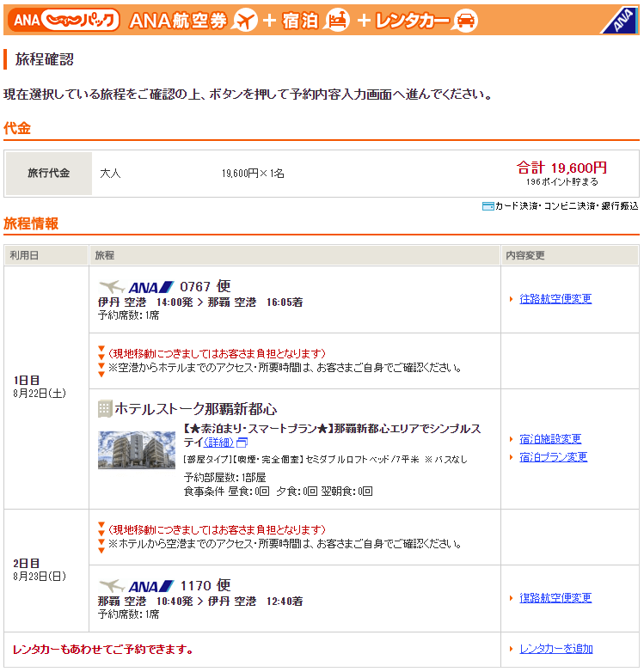This screenshot has height=672, width=644.
Task: Click the hotel bed icon in the banner
Action: pyautogui.click(x=336, y=20)
